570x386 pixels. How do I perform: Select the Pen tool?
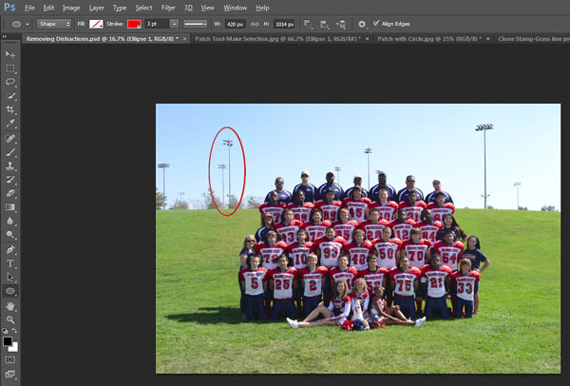click(x=10, y=250)
